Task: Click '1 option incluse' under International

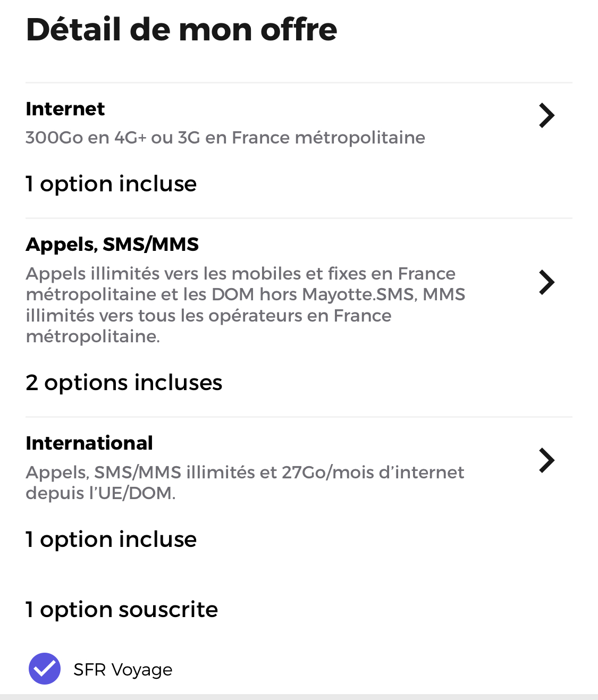Action: point(111,539)
